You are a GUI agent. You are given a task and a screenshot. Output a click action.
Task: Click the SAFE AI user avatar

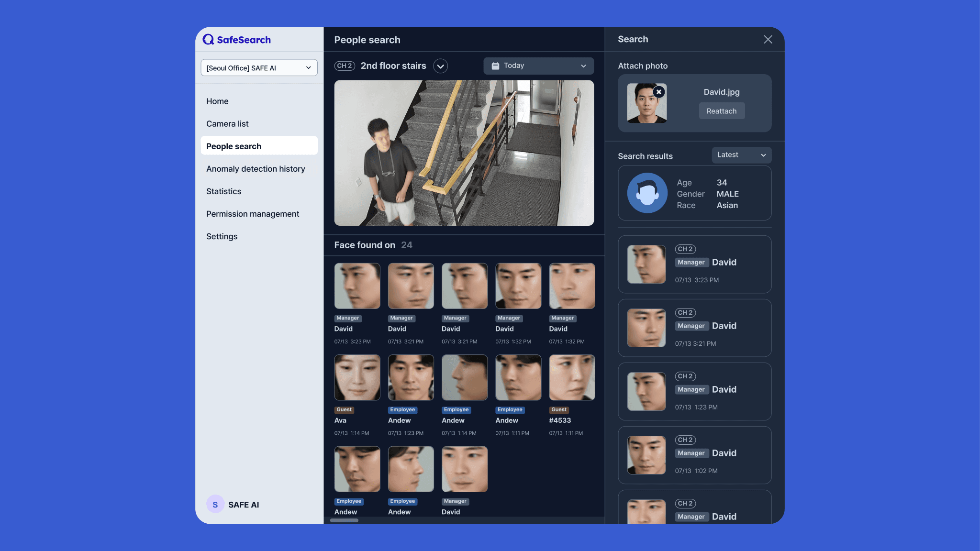tap(215, 505)
